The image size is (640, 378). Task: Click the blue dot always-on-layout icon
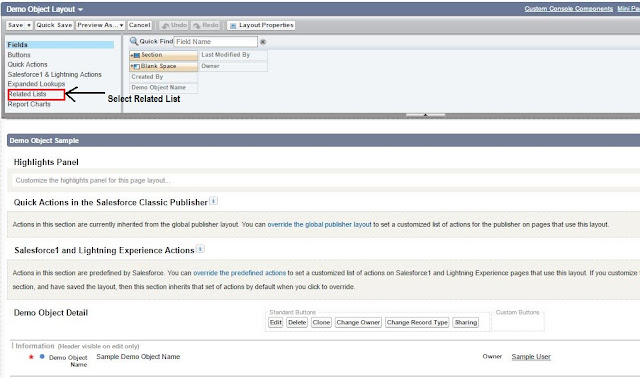(x=42, y=356)
